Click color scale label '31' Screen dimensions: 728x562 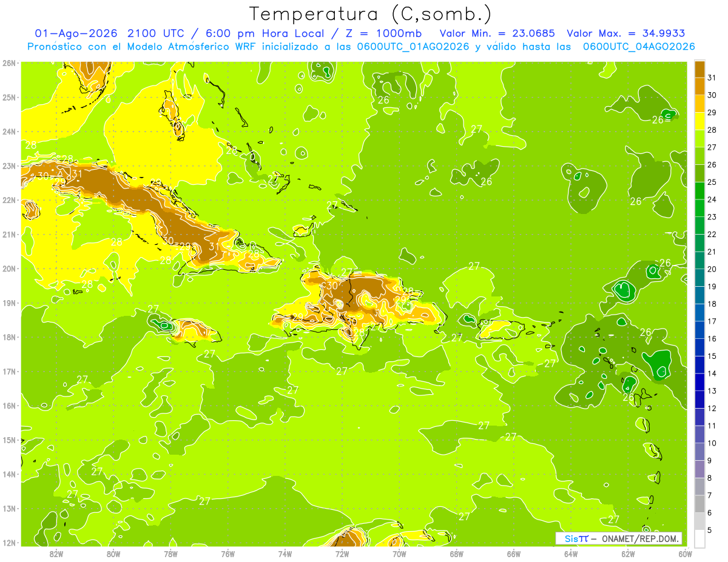coord(712,78)
